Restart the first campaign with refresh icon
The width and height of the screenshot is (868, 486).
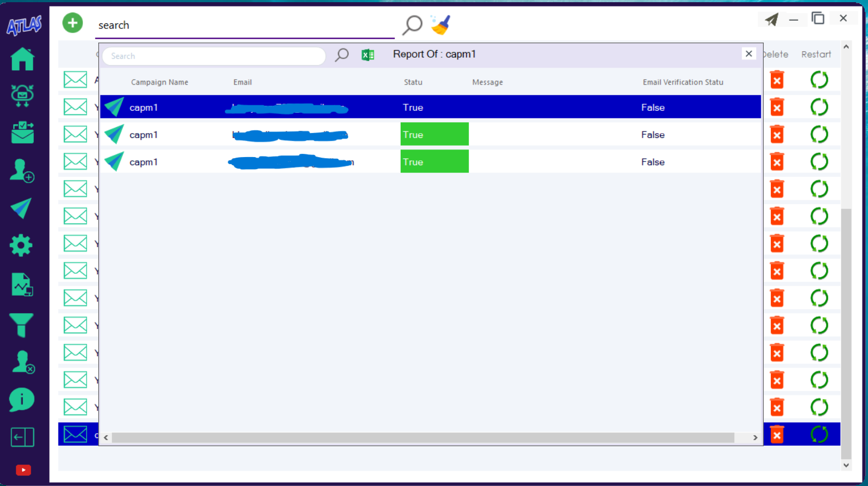tap(819, 80)
